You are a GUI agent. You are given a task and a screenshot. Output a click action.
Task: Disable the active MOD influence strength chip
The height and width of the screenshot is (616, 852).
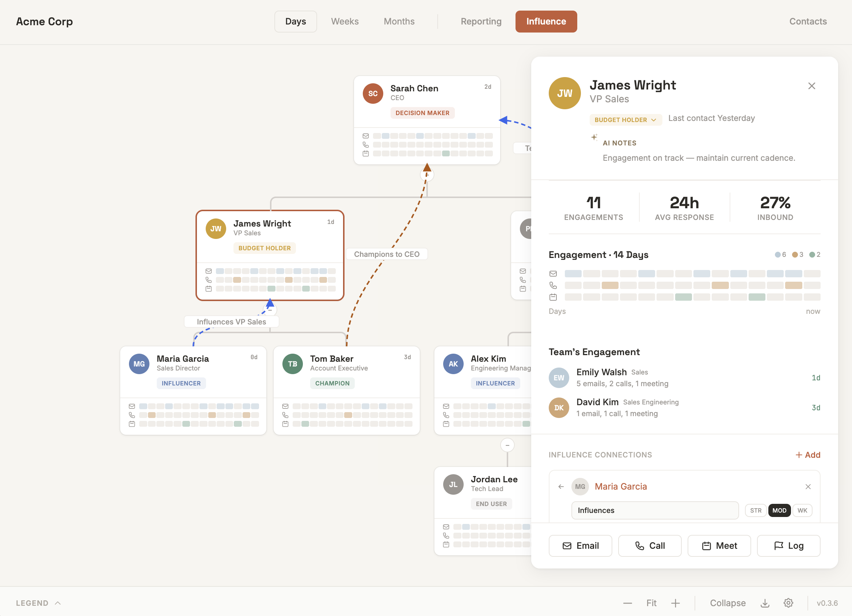point(780,510)
